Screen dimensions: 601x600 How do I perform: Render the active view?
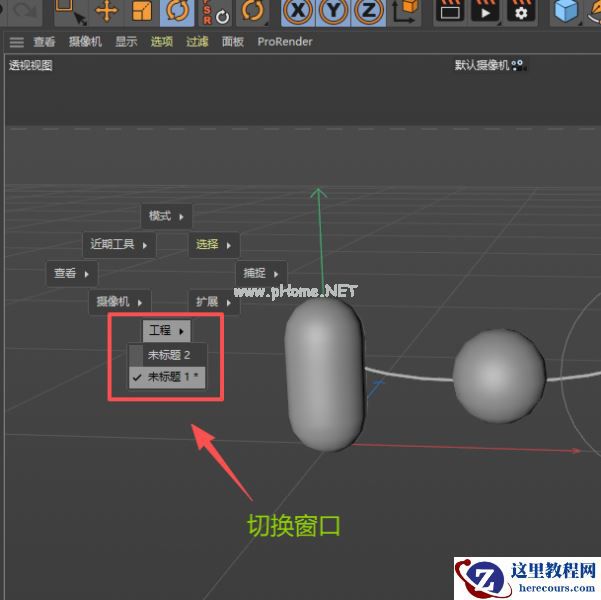coord(450,12)
